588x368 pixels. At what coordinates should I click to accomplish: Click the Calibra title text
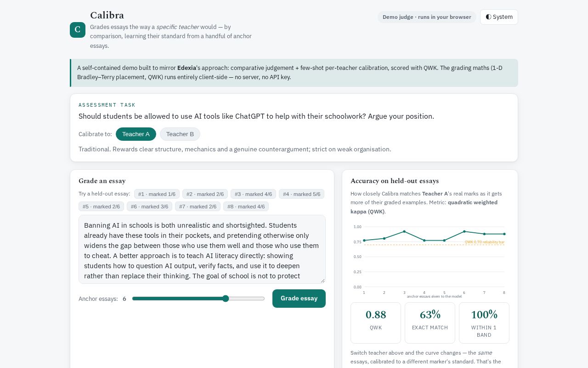pyautogui.click(x=107, y=15)
